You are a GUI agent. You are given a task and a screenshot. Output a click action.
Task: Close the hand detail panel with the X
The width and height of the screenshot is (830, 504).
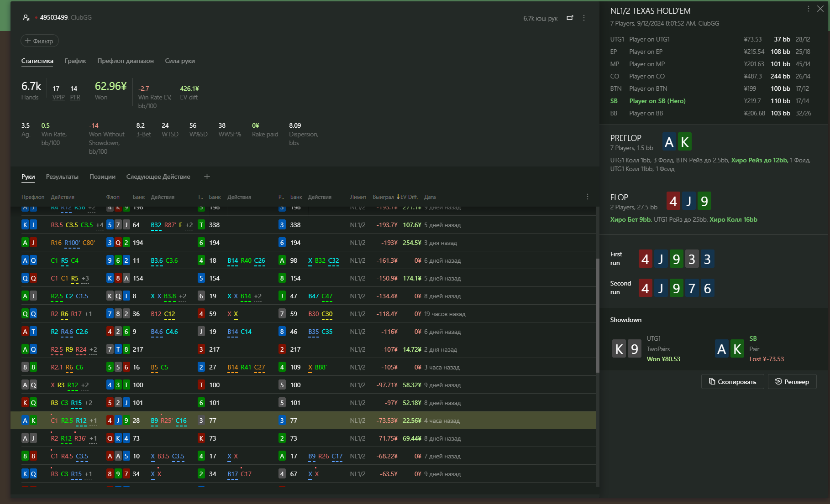tap(820, 9)
